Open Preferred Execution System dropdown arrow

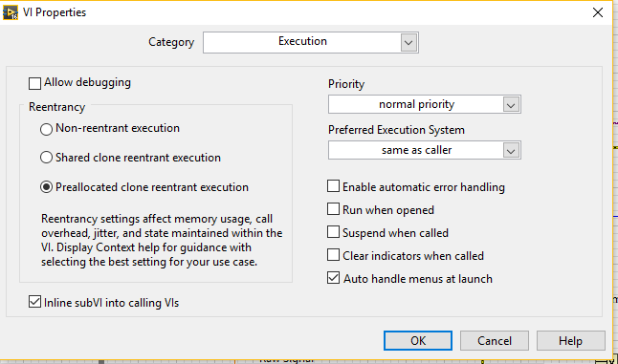click(511, 150)
